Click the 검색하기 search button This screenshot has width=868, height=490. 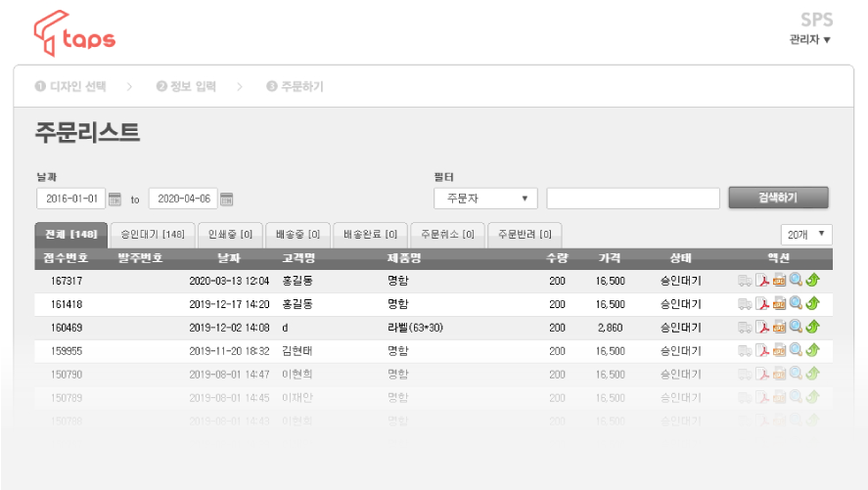778,198
